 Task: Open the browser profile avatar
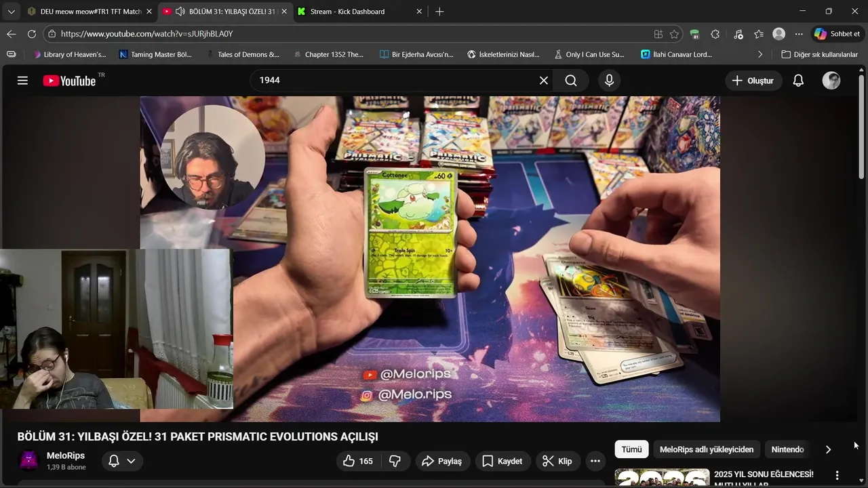tap(779, 34)
